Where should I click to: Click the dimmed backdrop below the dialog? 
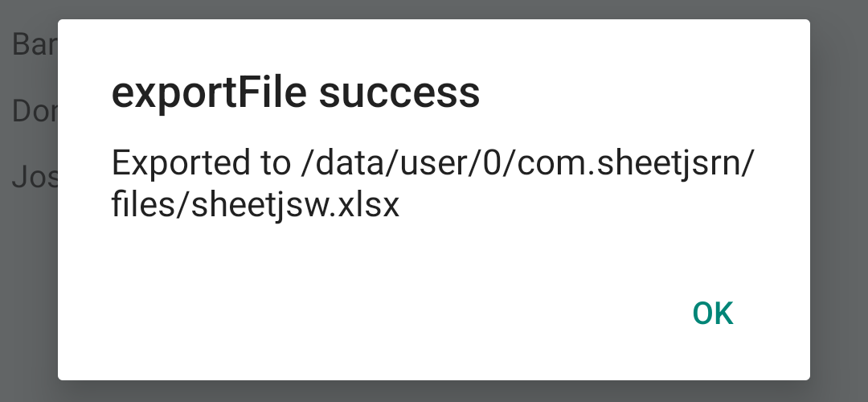pos(434,392)
